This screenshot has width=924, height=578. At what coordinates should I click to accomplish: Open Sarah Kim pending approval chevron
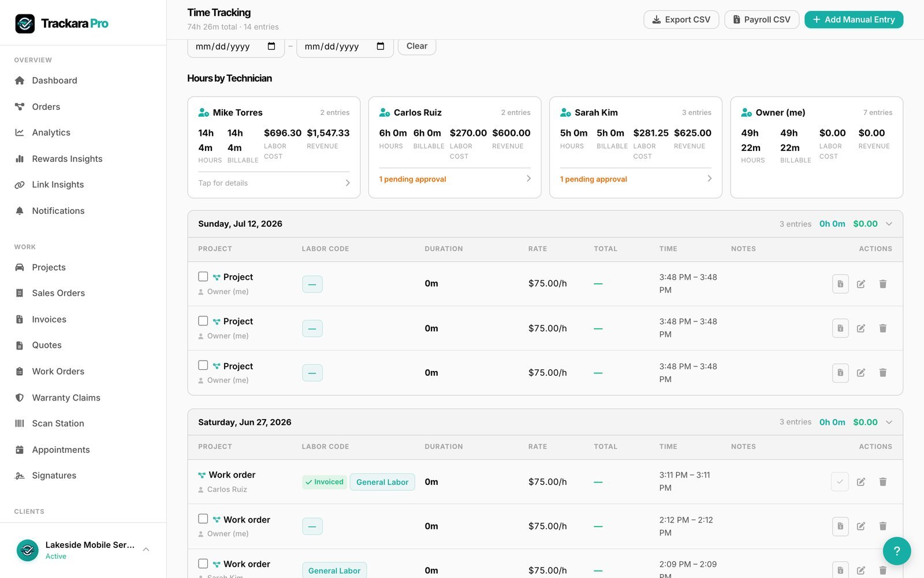[709, 179]
